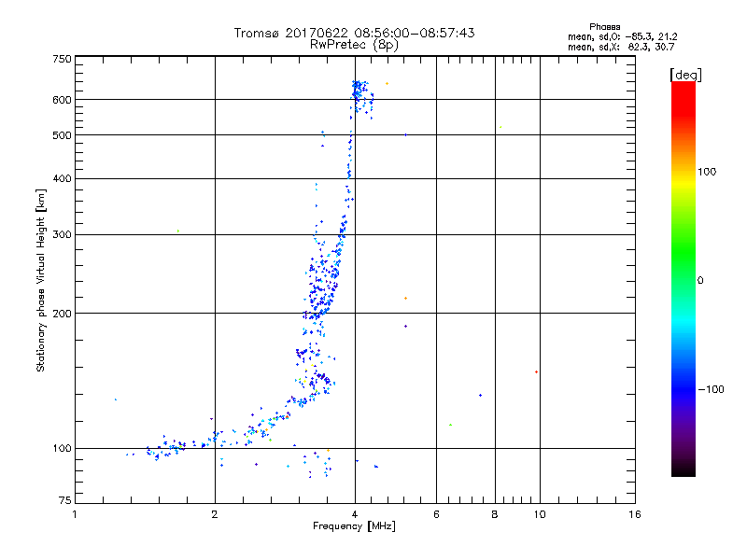The height and width of the screenshot is (560, 747).
Task: Click the 'Stationary phase Virtual Height [km]' label
Action: pos(41,281)
